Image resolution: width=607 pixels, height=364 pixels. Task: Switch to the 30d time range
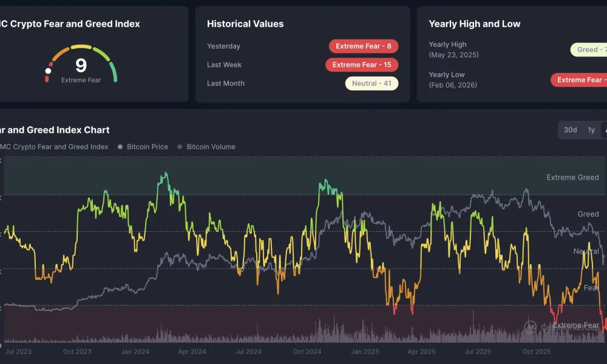(569, 130)
